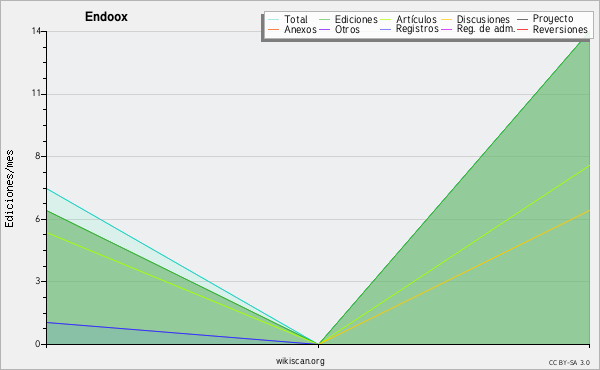
Task: Click the Registros legend label
Action: click(x=417, y=29)
